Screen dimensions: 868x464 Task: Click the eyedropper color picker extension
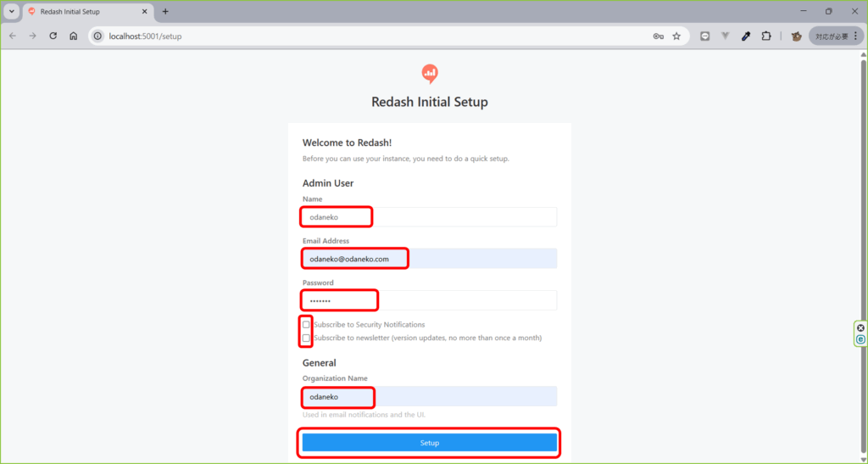point(746,36)
